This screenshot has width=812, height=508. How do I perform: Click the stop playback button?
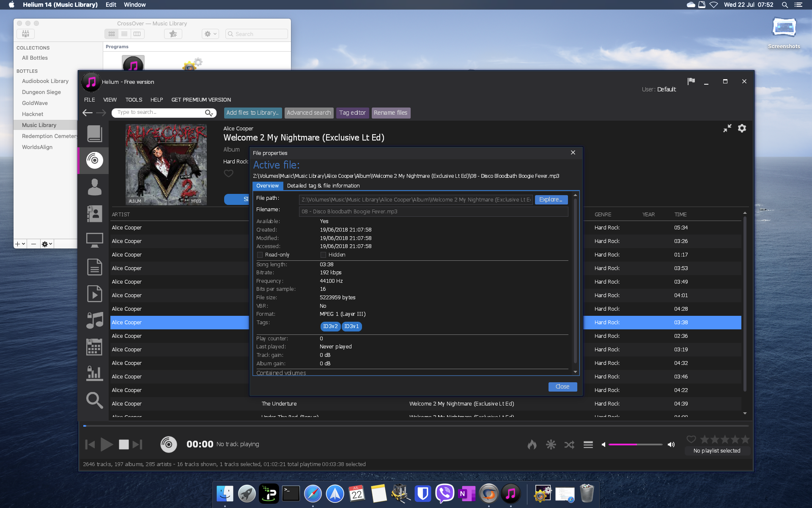click(x=123, y=444)
